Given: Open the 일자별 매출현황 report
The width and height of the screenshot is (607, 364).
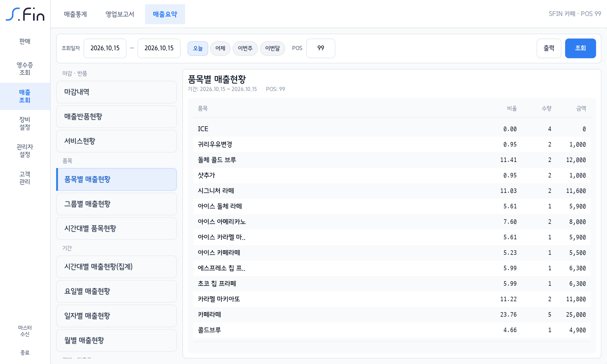Looking at the screenshot, I should pyautogui.click(x=117, y=316).
